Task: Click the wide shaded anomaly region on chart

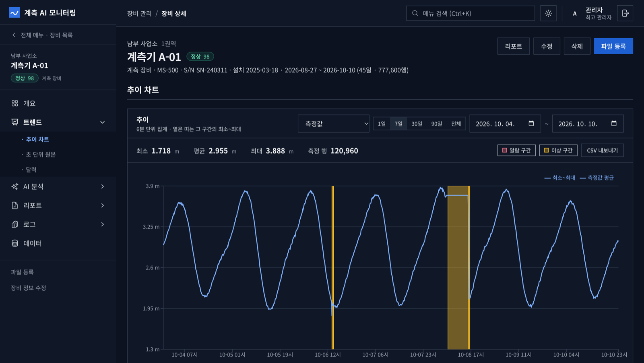Action: (458, 267)
